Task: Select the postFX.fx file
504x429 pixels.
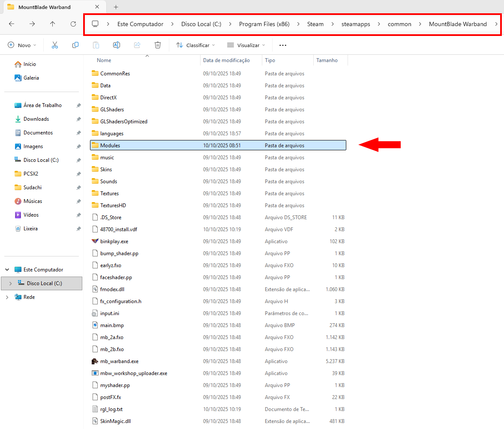Action: pos(218,397)
